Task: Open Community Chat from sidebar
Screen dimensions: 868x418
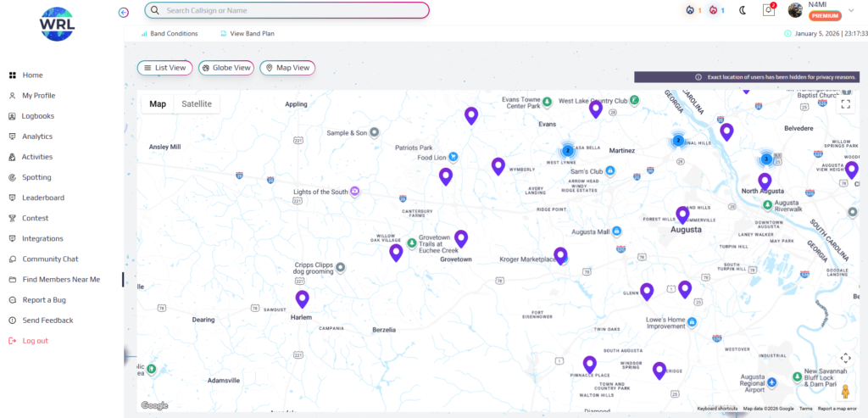Action: click(50, 259)
